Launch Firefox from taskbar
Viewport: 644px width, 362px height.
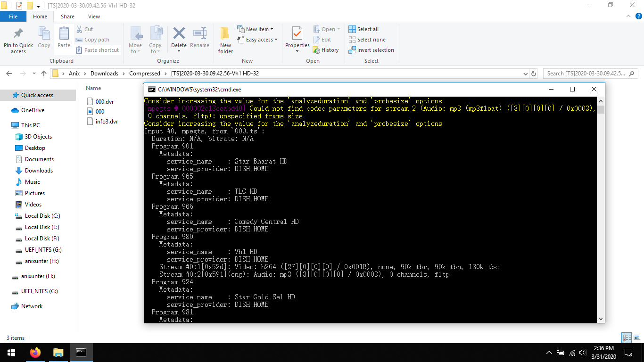point(35,352)
